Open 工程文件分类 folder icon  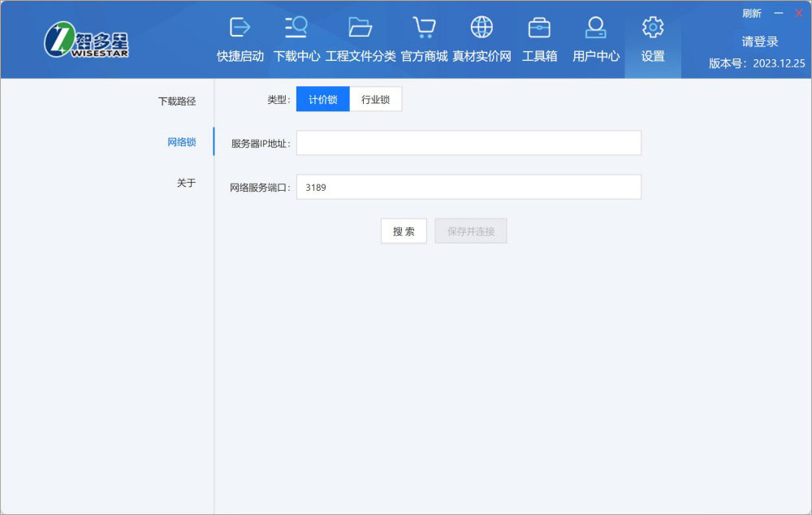pyautogui.click(x=360, y=28)
